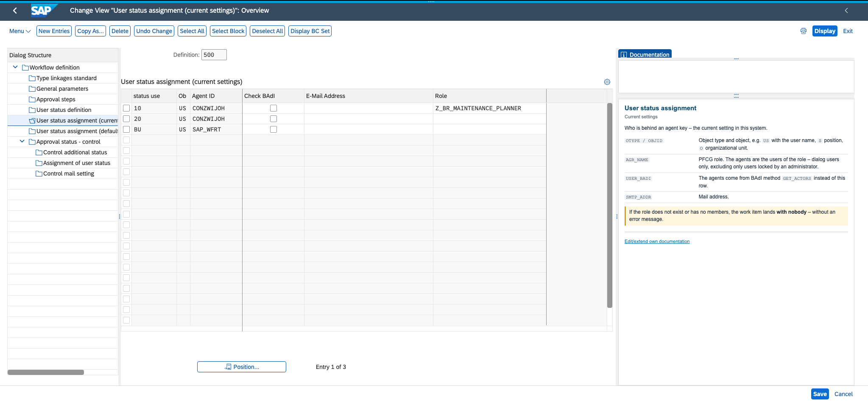868x402 pixels.
Task: Click Agent ID CONZWIJOH in status 20 row
Action: coord(216,119)
